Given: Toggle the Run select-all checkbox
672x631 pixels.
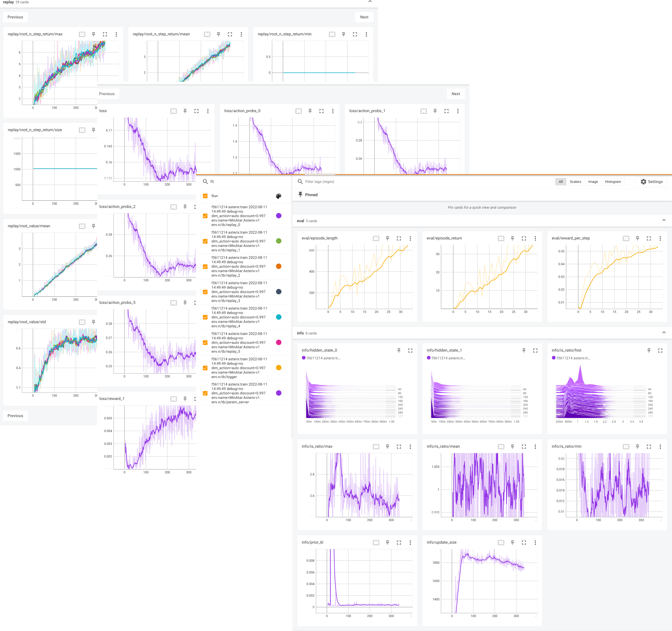Looking at the screenshot, I should click(205, 196).
